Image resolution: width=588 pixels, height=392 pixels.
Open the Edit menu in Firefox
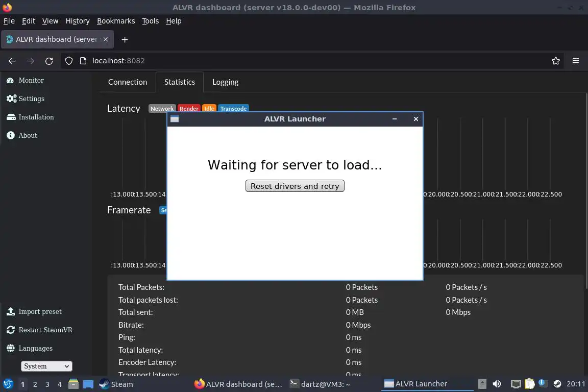(x=29, y=21)
